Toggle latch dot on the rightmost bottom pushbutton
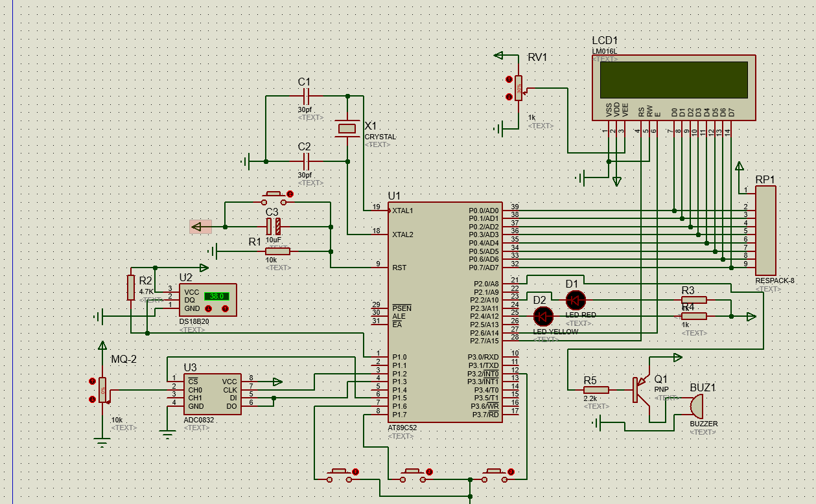 click(511, 472)
